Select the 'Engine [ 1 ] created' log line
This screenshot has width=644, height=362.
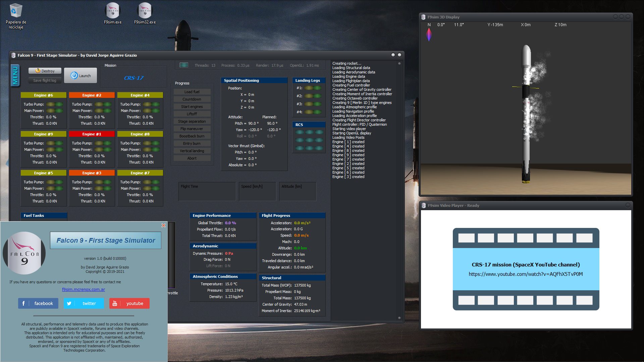click(x=348, y=142)
